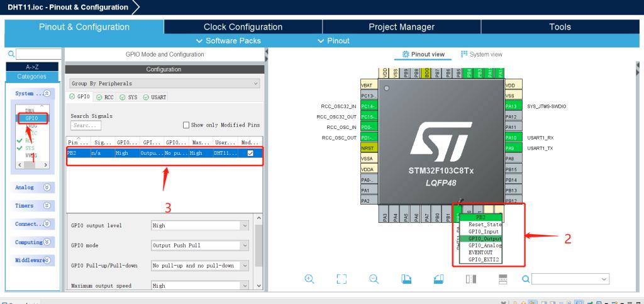Open the pin search combo box
The image size is (644, 304).
pyautogui.click(x=570, y=279)
